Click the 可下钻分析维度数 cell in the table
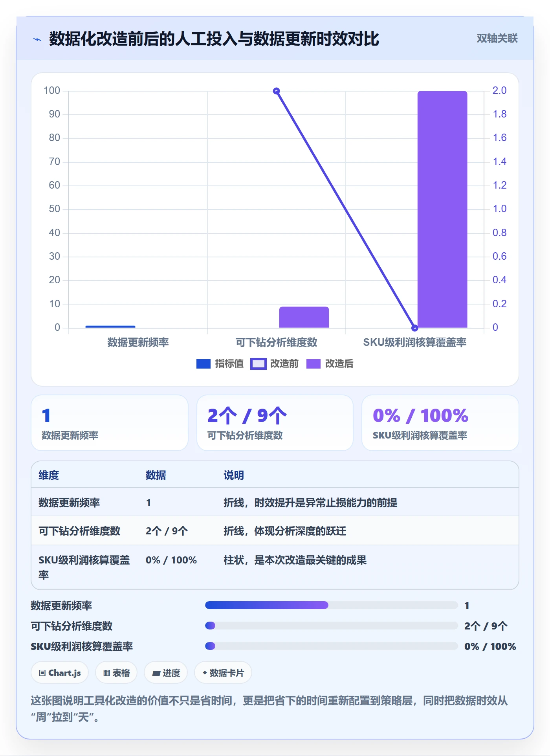 79,531
